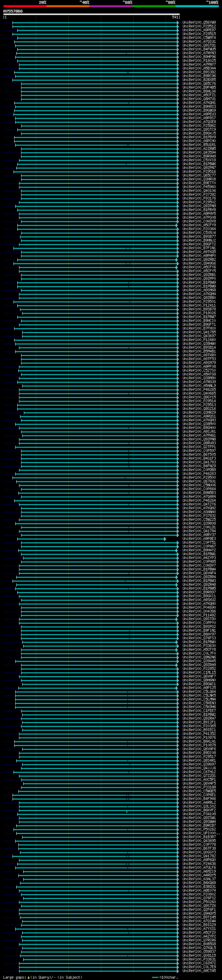Select hit label UniRef100_P29514
This screenshot has height=980, width=222.
[199, 401]
